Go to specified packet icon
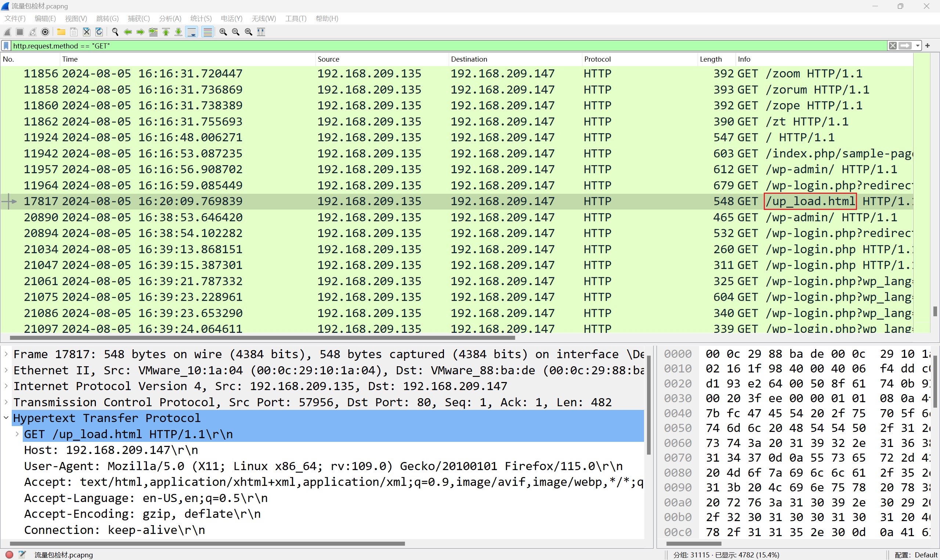Image resolution: width=940 pixels, height=560 pixels. point(153,32)
